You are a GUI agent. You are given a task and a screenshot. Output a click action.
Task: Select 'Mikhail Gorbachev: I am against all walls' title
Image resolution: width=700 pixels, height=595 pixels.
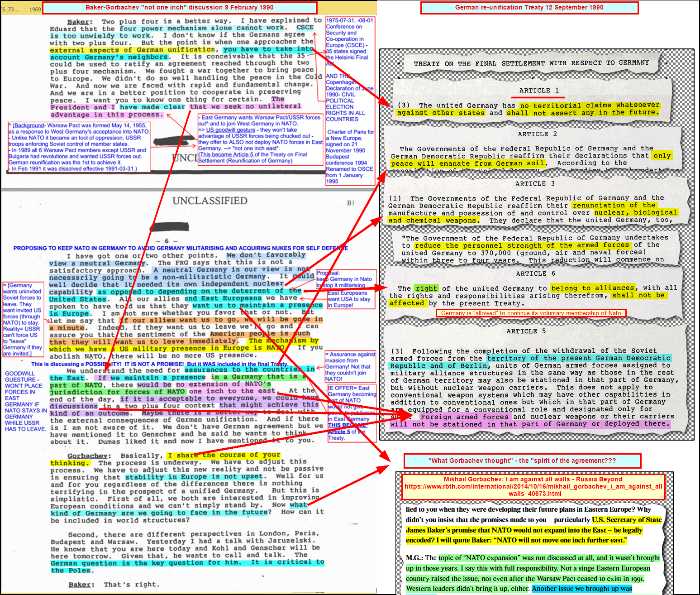click(x=533, y=479)
